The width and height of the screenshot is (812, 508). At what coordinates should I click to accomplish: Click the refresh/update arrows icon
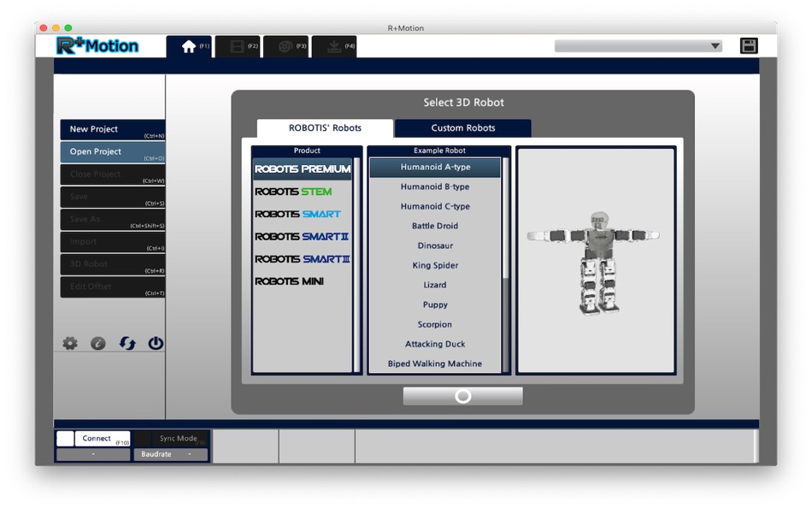127,343
